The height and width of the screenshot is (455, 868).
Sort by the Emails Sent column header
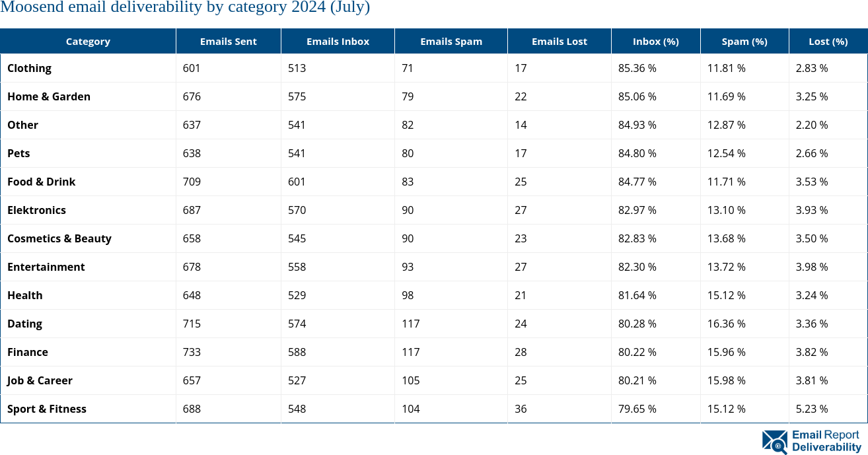[x=229, y=41]
